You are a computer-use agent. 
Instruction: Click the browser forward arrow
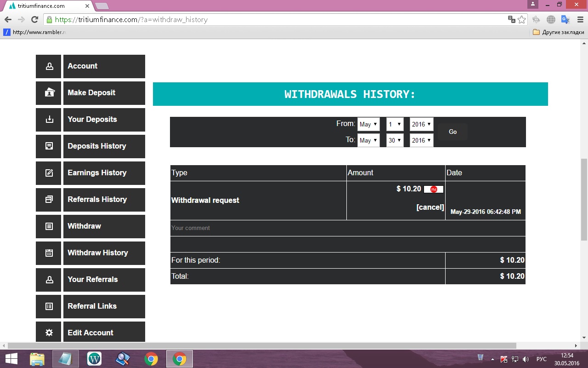[x=21, y=20]
